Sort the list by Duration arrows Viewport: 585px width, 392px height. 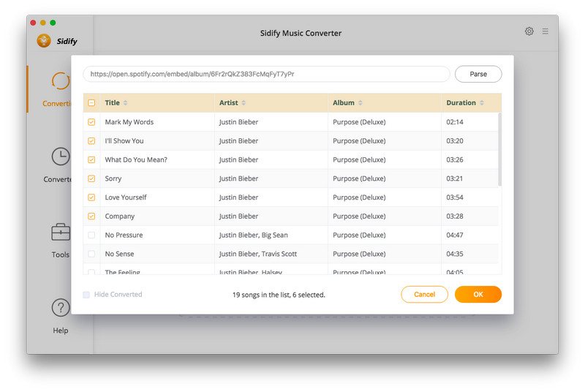[482, 102]
